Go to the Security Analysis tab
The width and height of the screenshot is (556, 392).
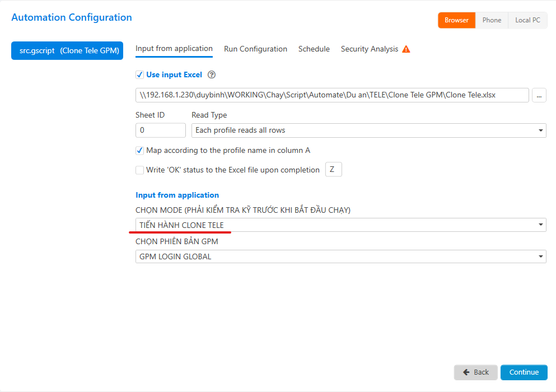[370, 49]
